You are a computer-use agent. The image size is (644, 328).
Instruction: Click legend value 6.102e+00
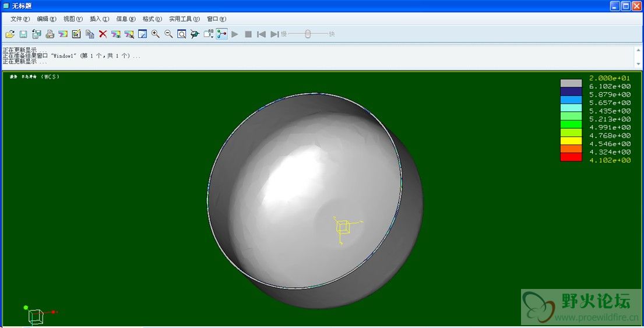coord(610,86)
